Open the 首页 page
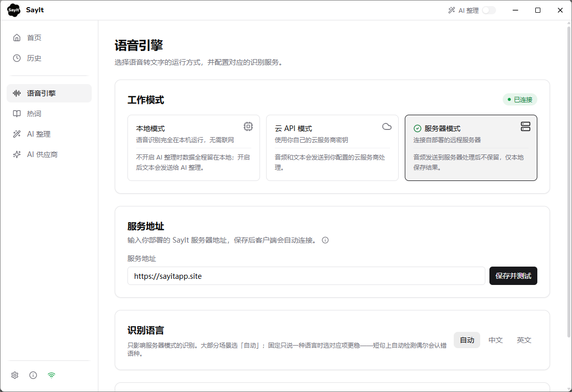 tap(49, 38)
